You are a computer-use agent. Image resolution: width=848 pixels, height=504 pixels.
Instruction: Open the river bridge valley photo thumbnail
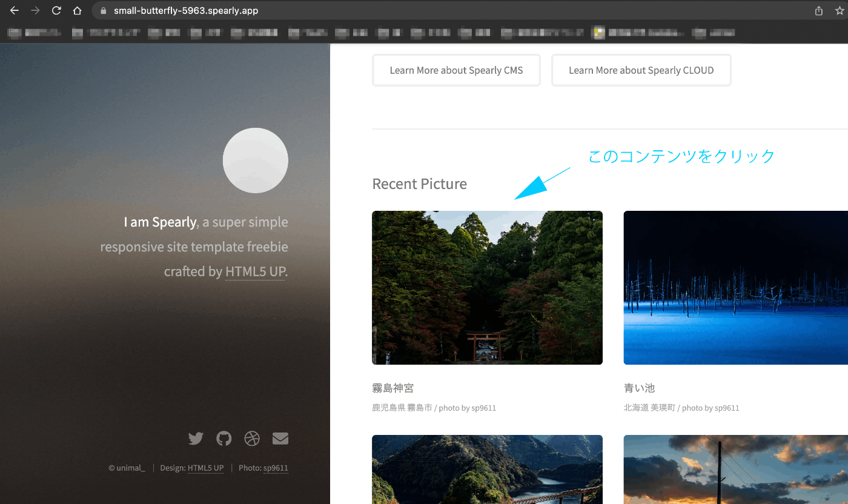tap(487, 469)
